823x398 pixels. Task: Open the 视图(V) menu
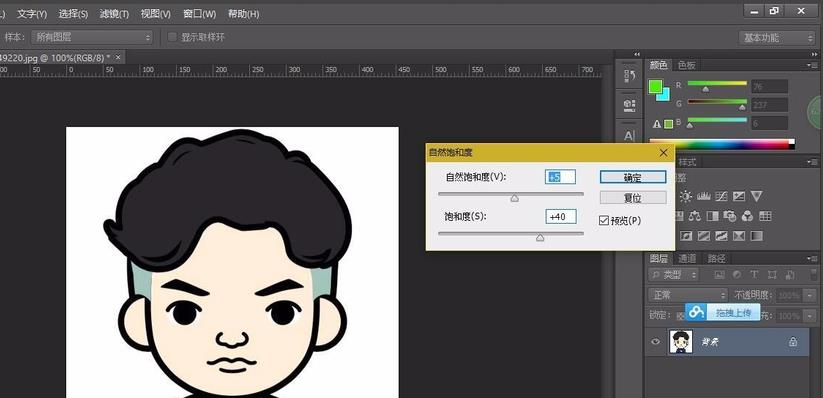pyautogui.click(x=156, y=14)
